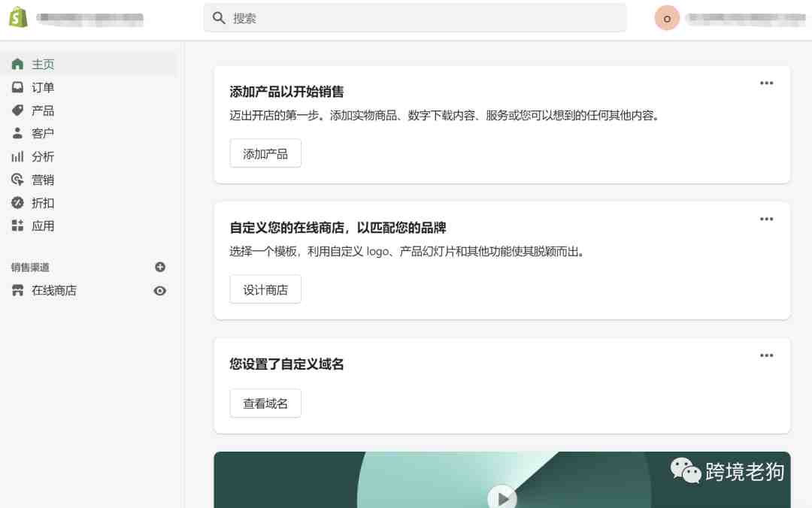Click the 在线商店 storefront icon
This screenshot has height=508, width=812.
coord(17,291)
